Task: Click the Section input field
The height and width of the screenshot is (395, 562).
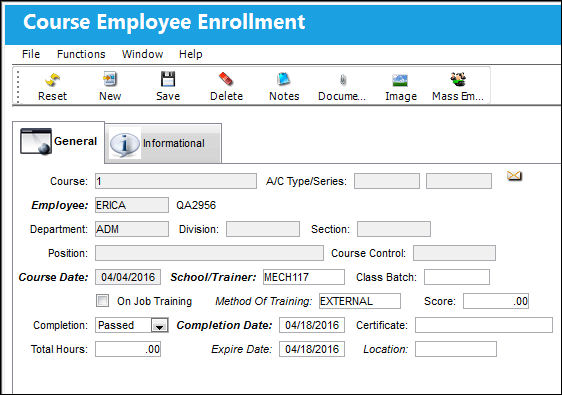Action: coord(394,229)
